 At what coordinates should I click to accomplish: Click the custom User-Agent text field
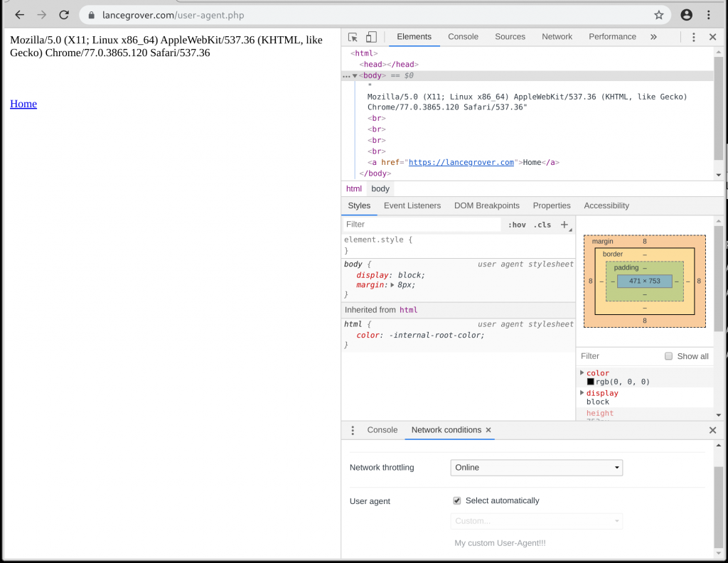pos(536,543)
